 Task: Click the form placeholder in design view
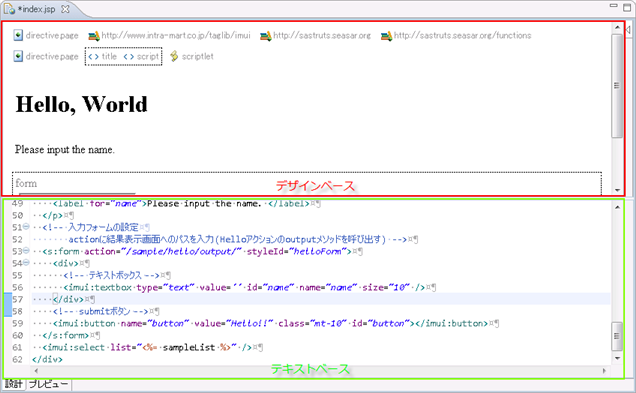[26, 183]
